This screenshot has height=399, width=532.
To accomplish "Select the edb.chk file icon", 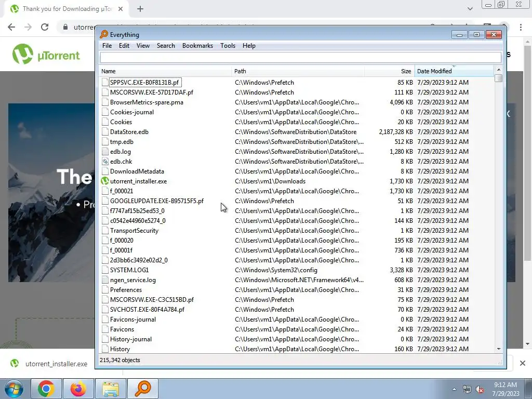I will [x=105, y=162].
